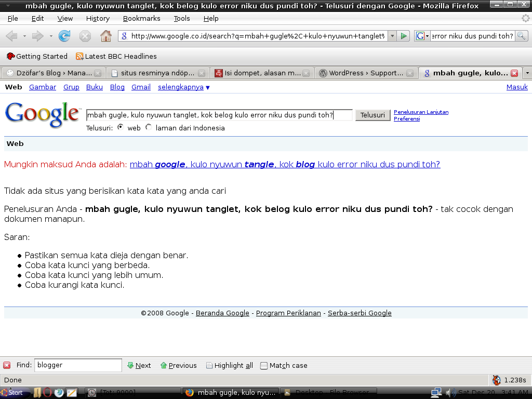Open the History menu
This screenshot has height=399, width=532.
click(98, 18)
